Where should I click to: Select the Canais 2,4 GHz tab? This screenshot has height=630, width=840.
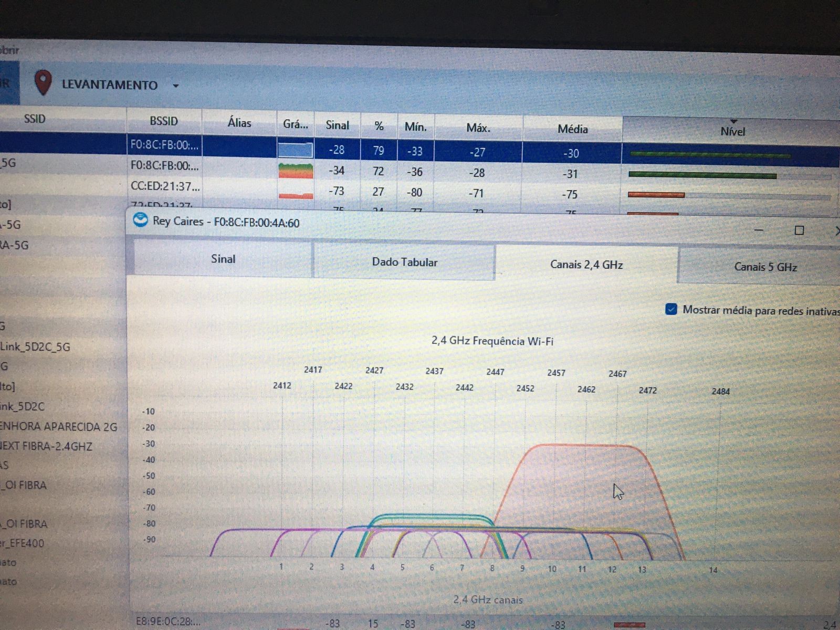click(586, 265)
